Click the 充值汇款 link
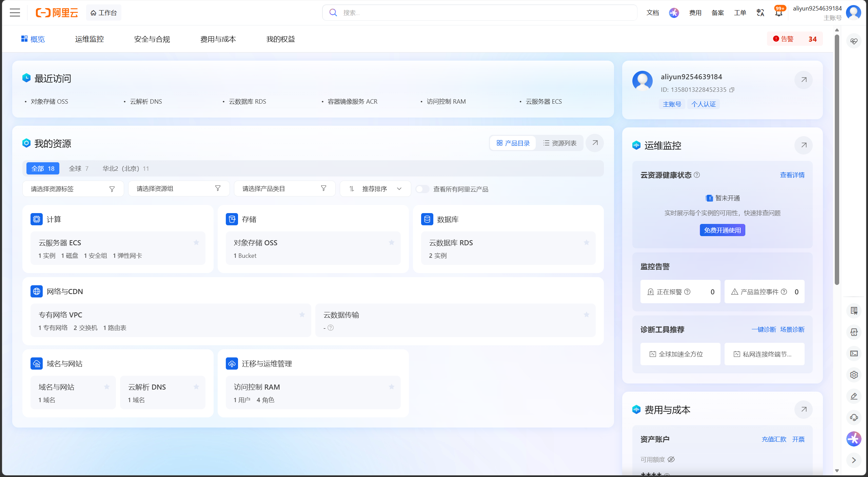This screenshot has height=477, width=868. click(x=774, y=439)
